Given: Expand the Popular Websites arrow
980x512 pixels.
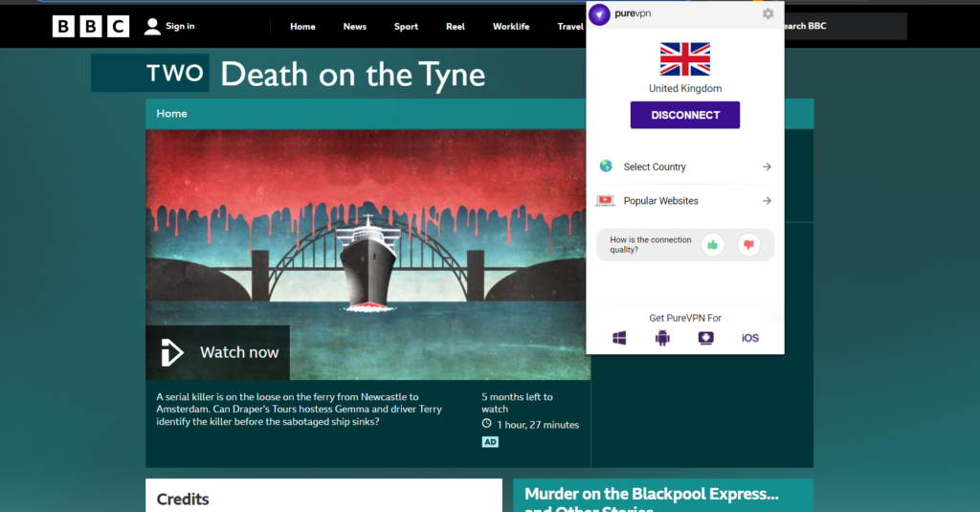Looking at the screenshot, I should 767,201.
